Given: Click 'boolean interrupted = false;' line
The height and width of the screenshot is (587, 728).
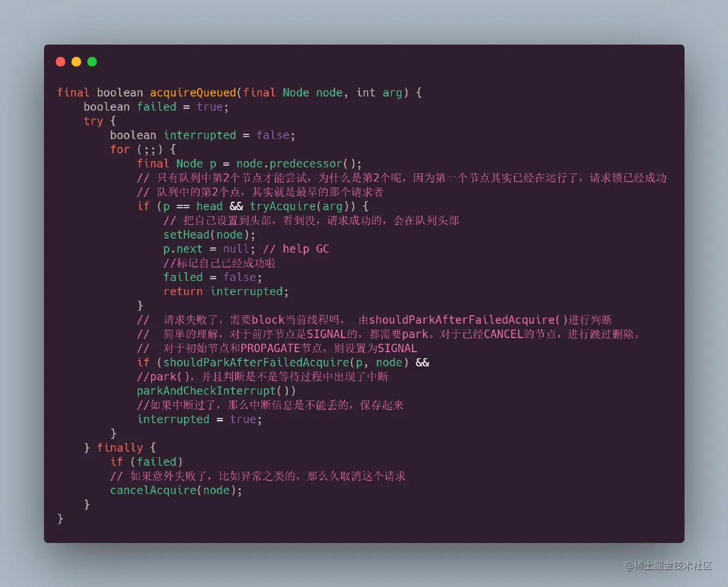Looking at the screenshot, I should point(202,135).
